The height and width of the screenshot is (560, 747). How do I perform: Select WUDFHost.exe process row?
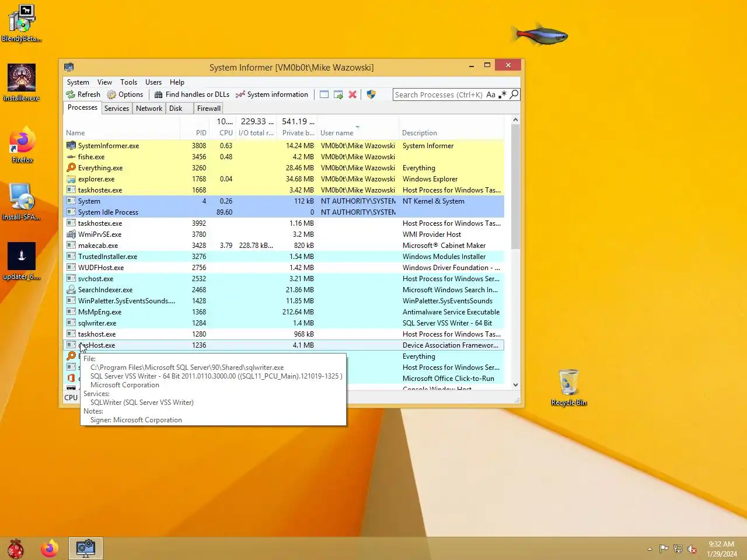tap(284, 268)
